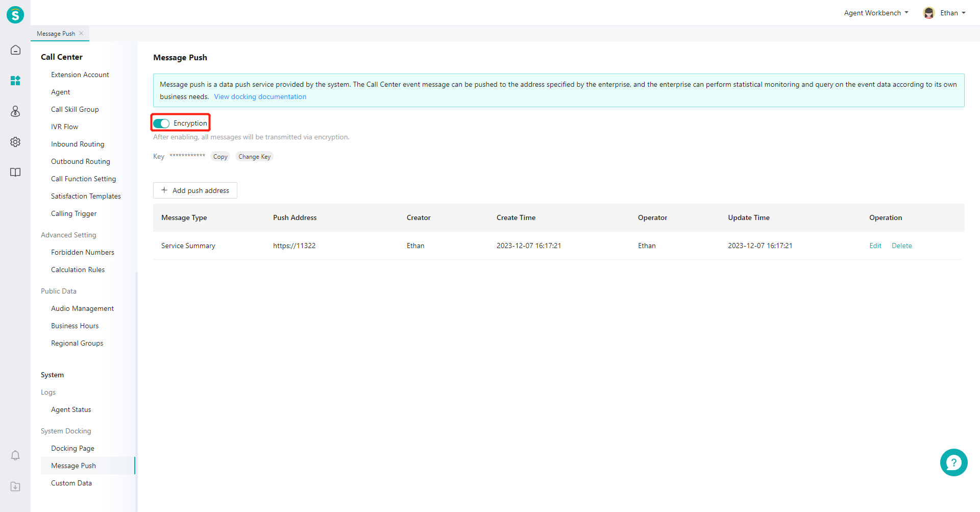Image resolution: width=980 pixels, height=512 pixels.
Task: Open Business Hours menu item
Action: click(75, 326)
